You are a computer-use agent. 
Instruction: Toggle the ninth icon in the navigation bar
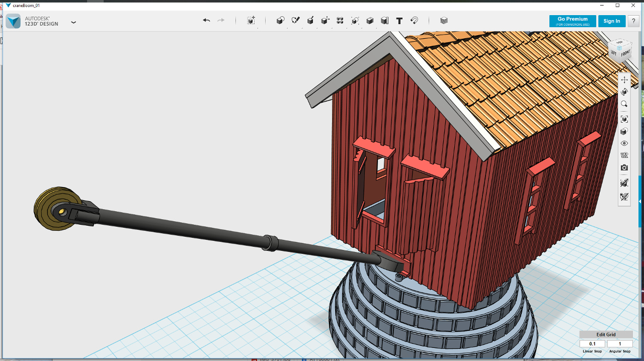pyautogui.click(x=624, y=183)
